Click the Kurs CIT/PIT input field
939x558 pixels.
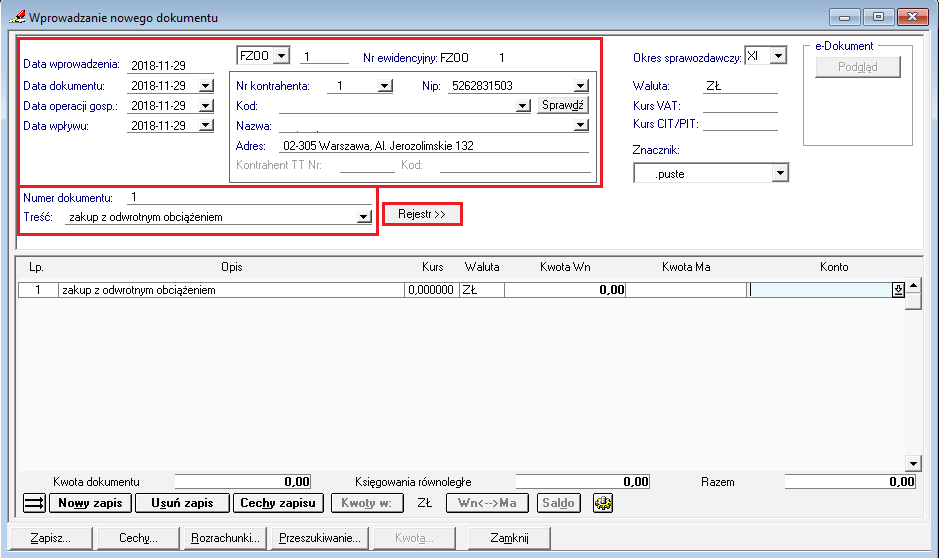(x=740, y=125)
